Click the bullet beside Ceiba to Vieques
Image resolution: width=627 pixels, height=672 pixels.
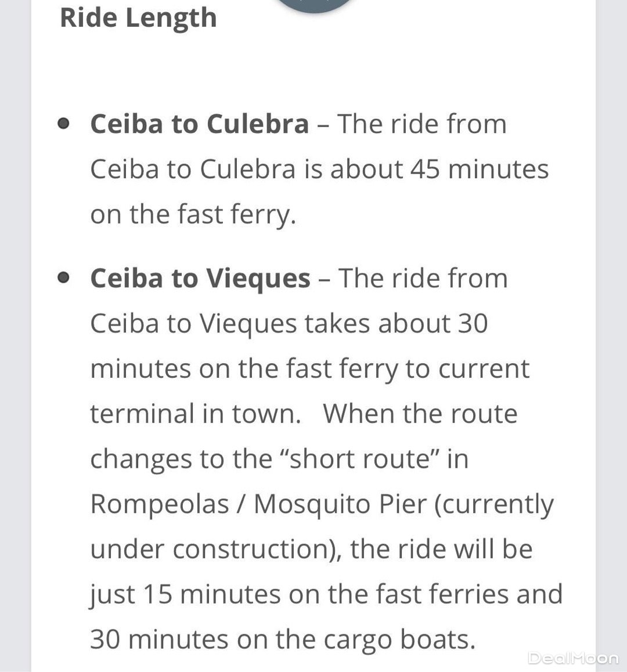[64, 279]
